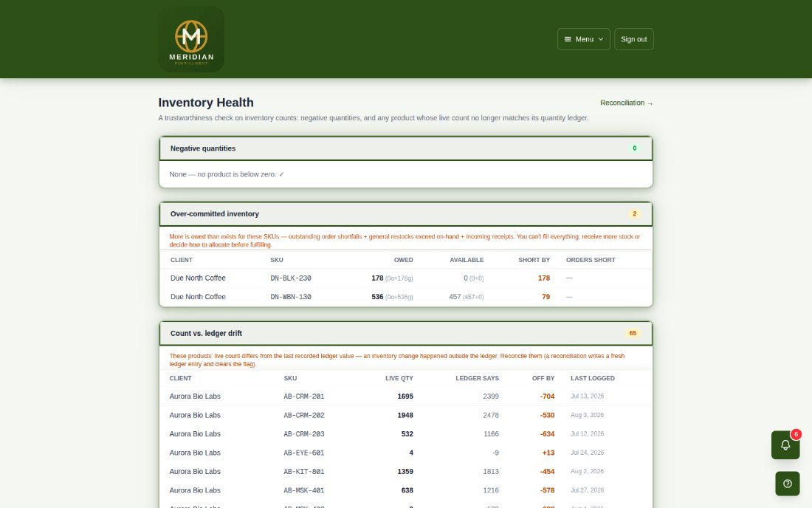The height and width of the screenshot is (508, 812).
Task: Select SKU AB-CRM-201
Action: coord(304,397)
